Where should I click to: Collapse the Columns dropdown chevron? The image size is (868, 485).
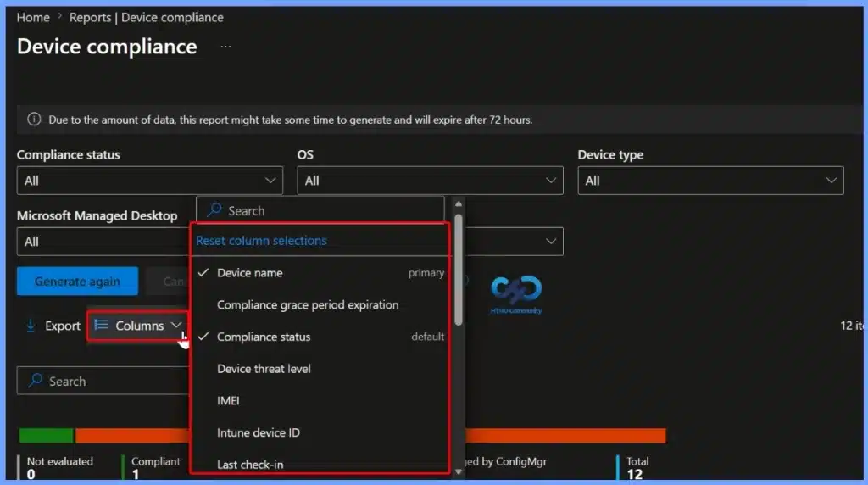tap(176, 325)
